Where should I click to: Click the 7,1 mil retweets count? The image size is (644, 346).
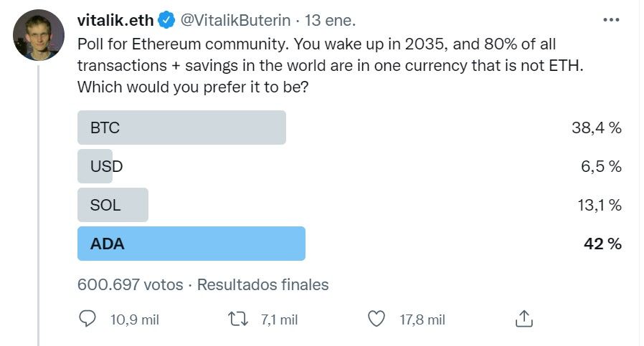[279, 319]
